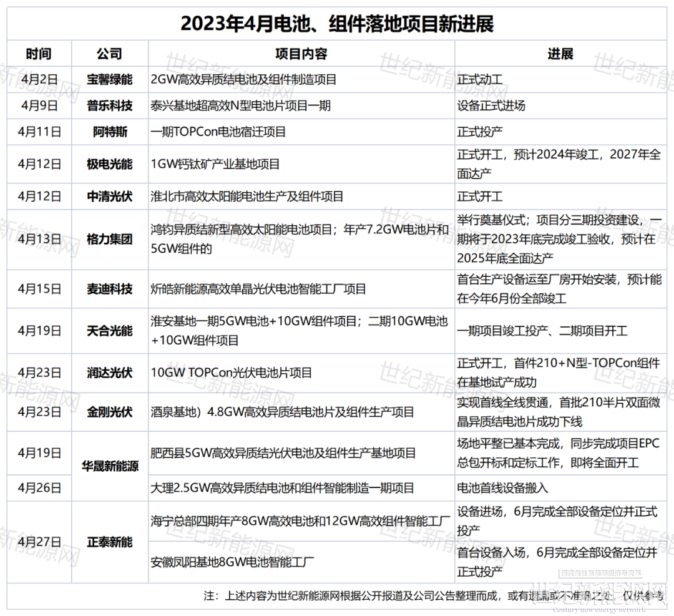Select company name "正泰新能"
The height and width of the screenshot is (616, 674).
coord(110,542)
